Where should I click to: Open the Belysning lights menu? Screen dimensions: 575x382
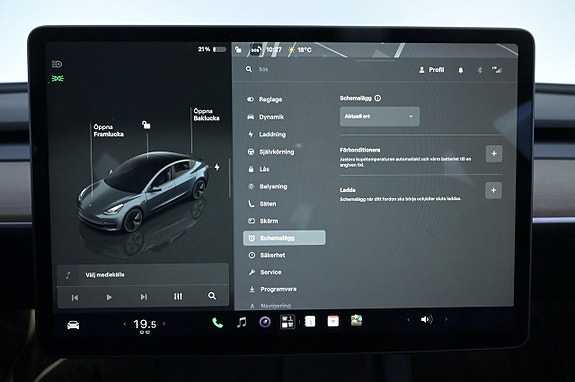tap(268, 186)
